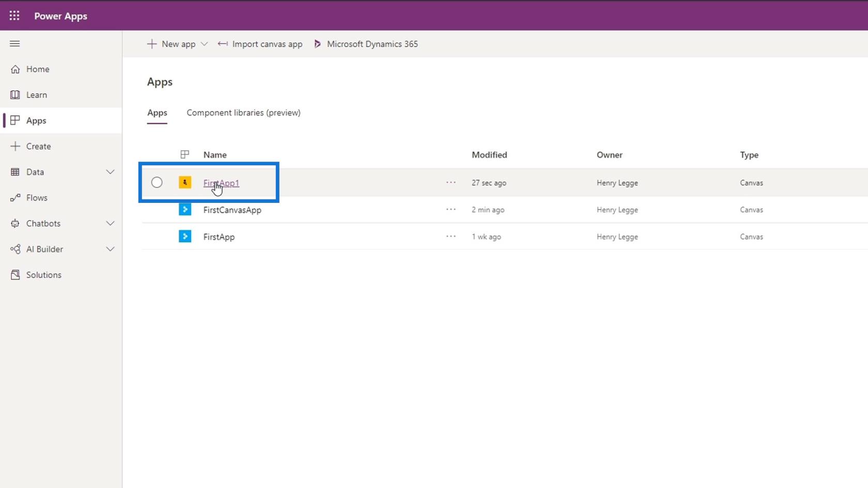Open the FirstApp1 link
Image resolution: width=868 pixels, height=488 pixels.
(x=221, y=183)
